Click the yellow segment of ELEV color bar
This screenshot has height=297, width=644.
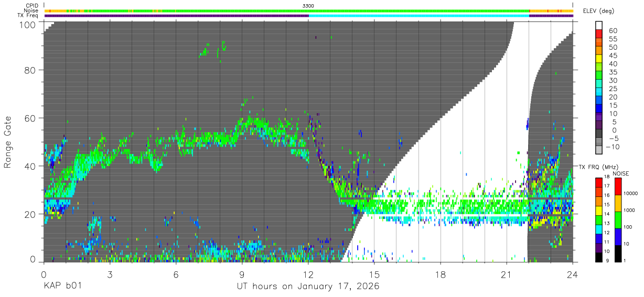point(599,58)
